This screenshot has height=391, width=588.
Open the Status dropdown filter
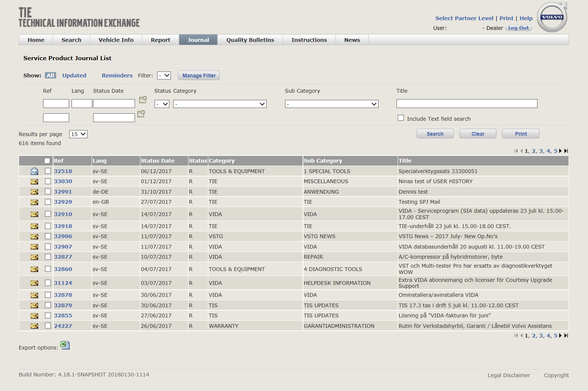(162, 104)
